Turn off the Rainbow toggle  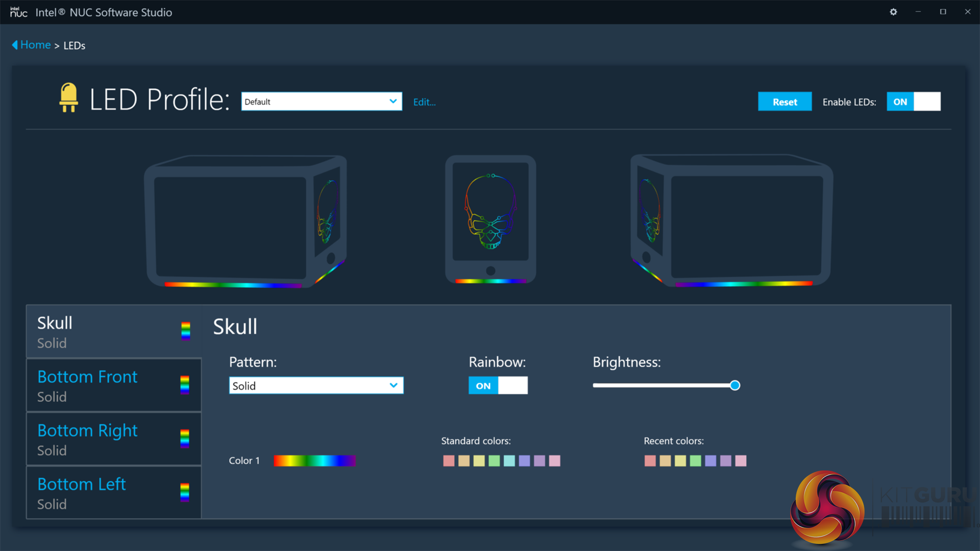pyautogui.click(x=498, y=386)
